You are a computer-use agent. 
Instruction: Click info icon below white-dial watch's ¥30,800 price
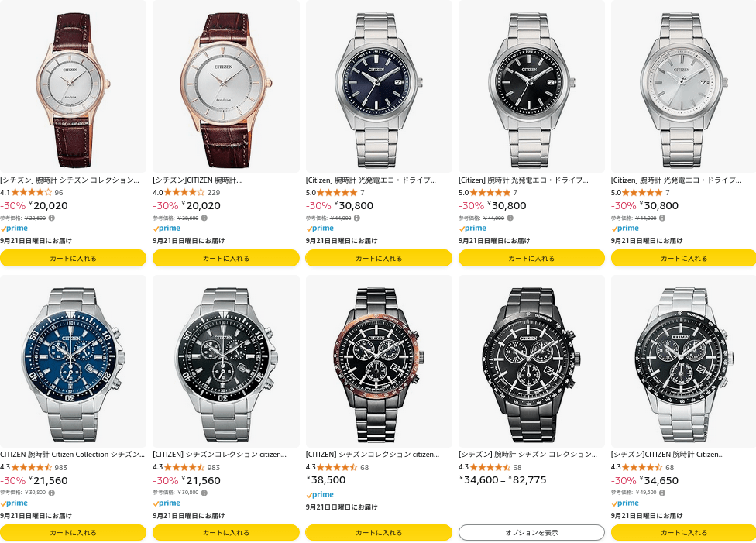tap(662, 218)
